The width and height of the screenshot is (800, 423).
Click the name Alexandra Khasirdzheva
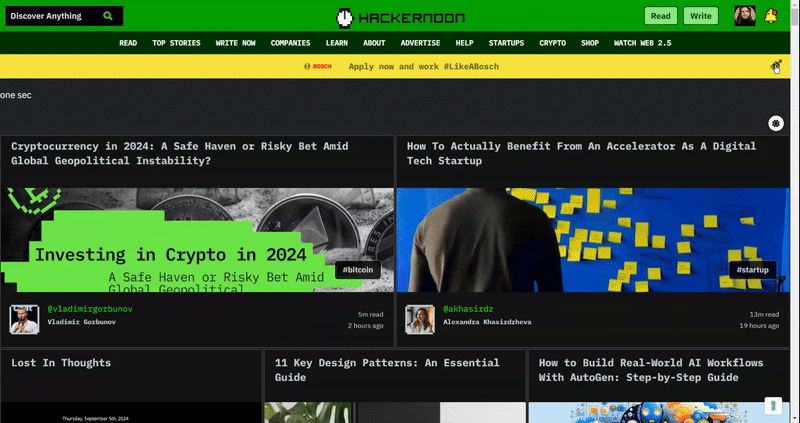click(487, 322)
